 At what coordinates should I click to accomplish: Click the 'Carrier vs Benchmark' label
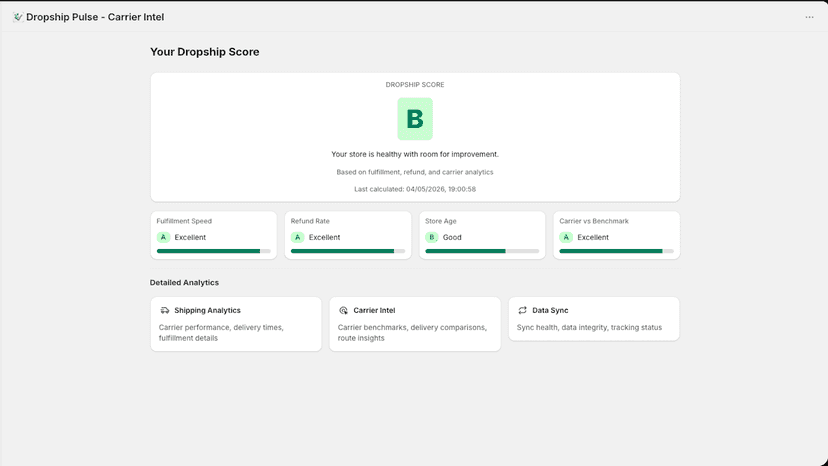tap(594, 221)
